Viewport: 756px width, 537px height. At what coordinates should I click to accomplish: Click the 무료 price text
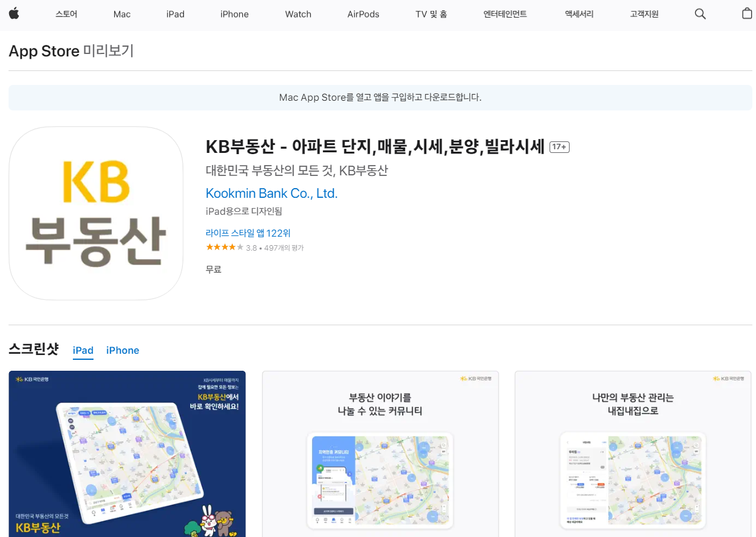coord(214,269)
